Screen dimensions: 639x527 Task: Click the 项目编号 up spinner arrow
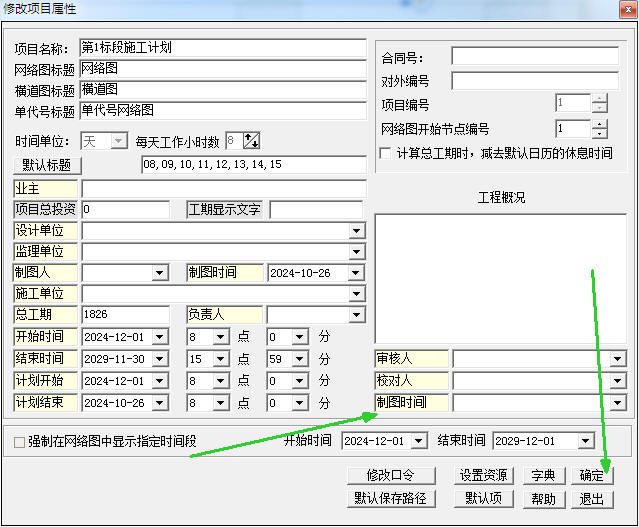pyautogui.click(x=599, y=99)
